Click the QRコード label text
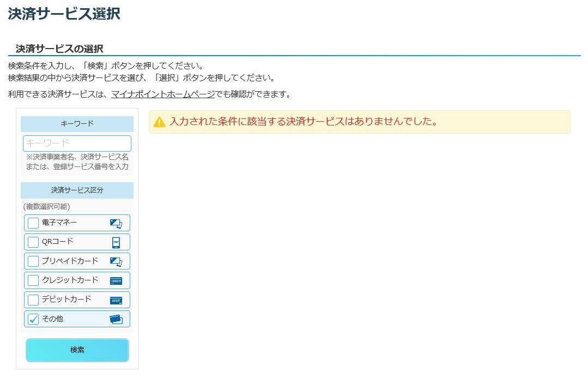Viewport: 588px width, 377px height. tap(57, 242)
